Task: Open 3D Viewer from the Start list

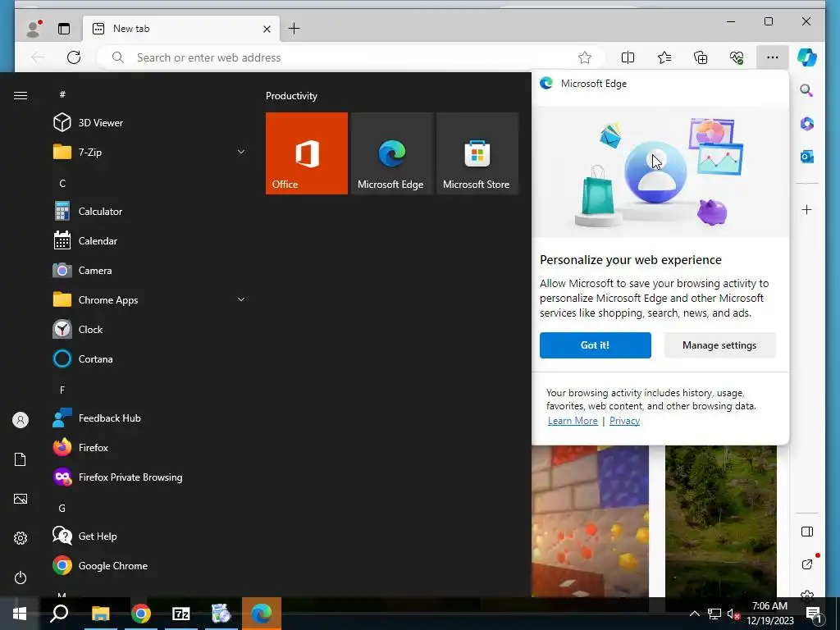Action: click(150, 123)
